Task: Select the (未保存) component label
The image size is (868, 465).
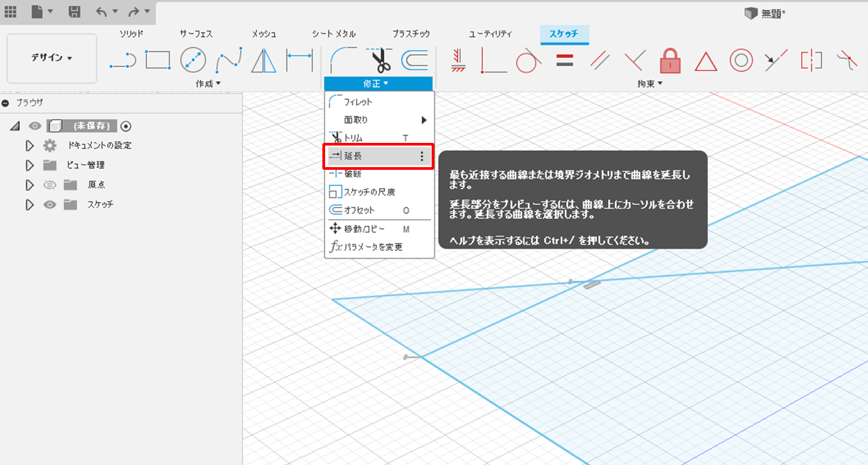Action: (x=92, y=125)
